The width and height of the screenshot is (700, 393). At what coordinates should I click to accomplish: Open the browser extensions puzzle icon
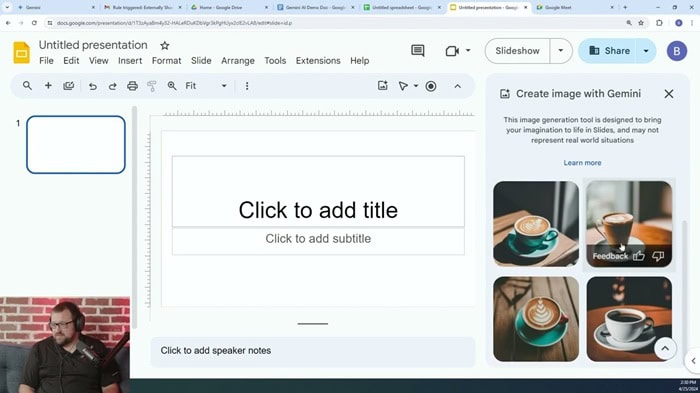pyautogui.click(x=659, y=23)
